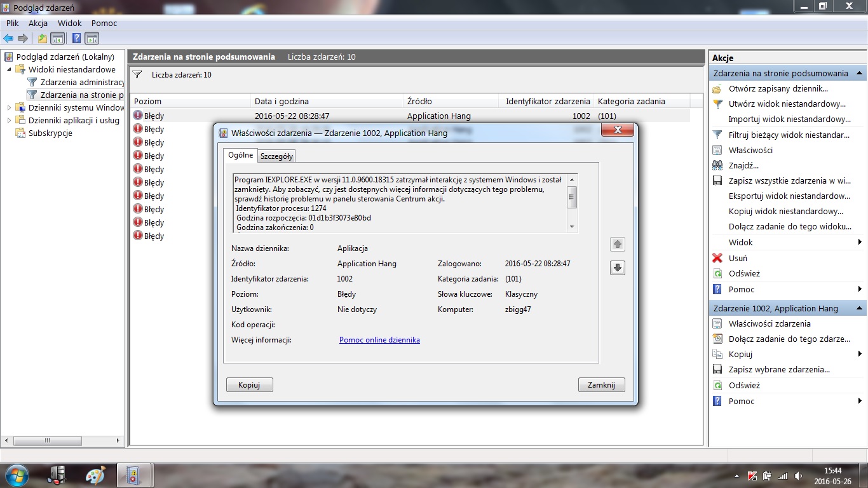Click the Zamknij button
The width and height of the screenshot is (868, 488).
pyautogui.click(x=601, y=385)
